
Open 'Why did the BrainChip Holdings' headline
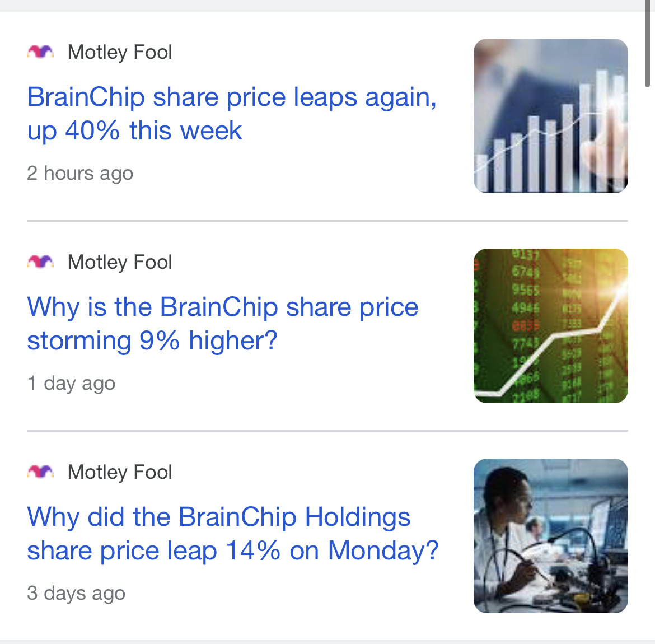coord(233,534)
